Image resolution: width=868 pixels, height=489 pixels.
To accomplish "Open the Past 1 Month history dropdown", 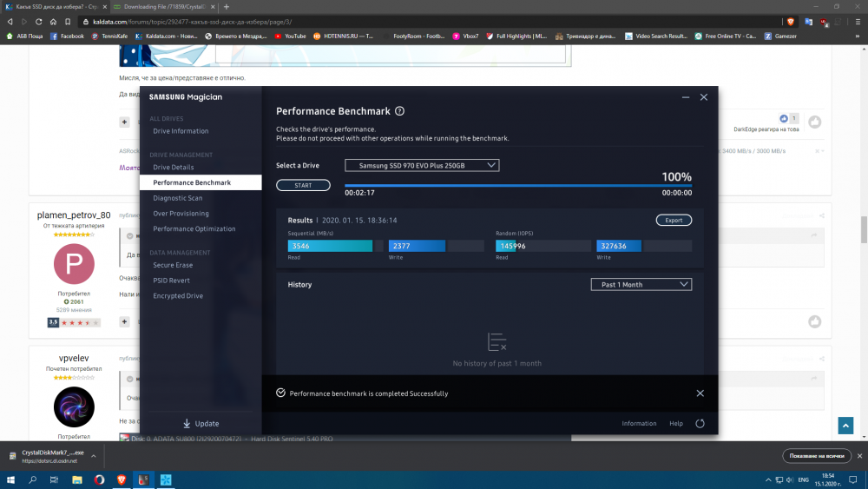I will [641, 285].
